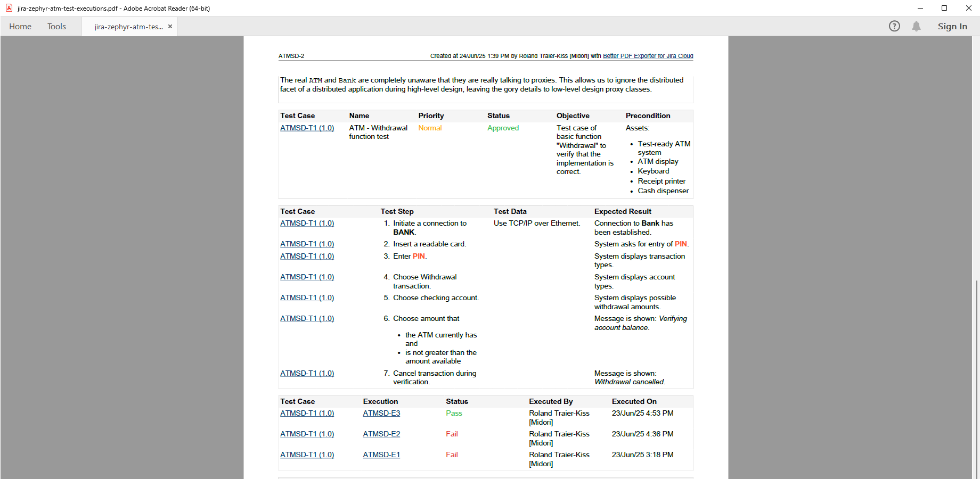Click ATMSD-T1 link for Cancel transaction step

(x=307, y=373)
